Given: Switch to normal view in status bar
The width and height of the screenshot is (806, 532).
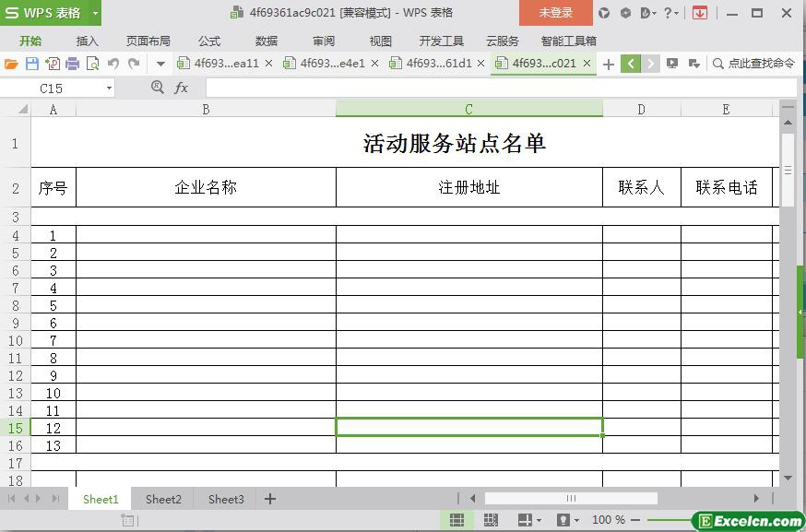Looking at the screenshot, I should [x=456, y=520].
